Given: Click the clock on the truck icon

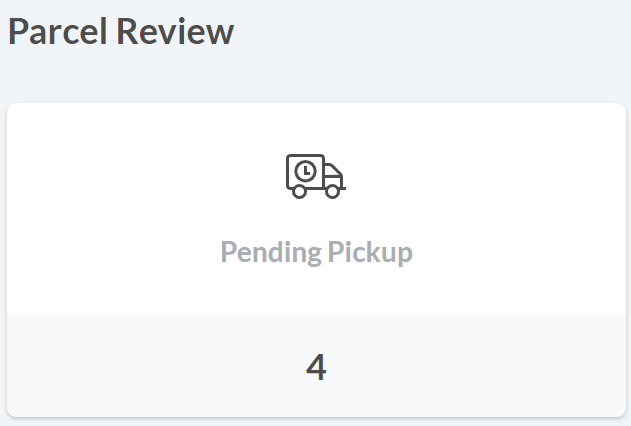Looking at the screenshot, I should pos(305,171).
